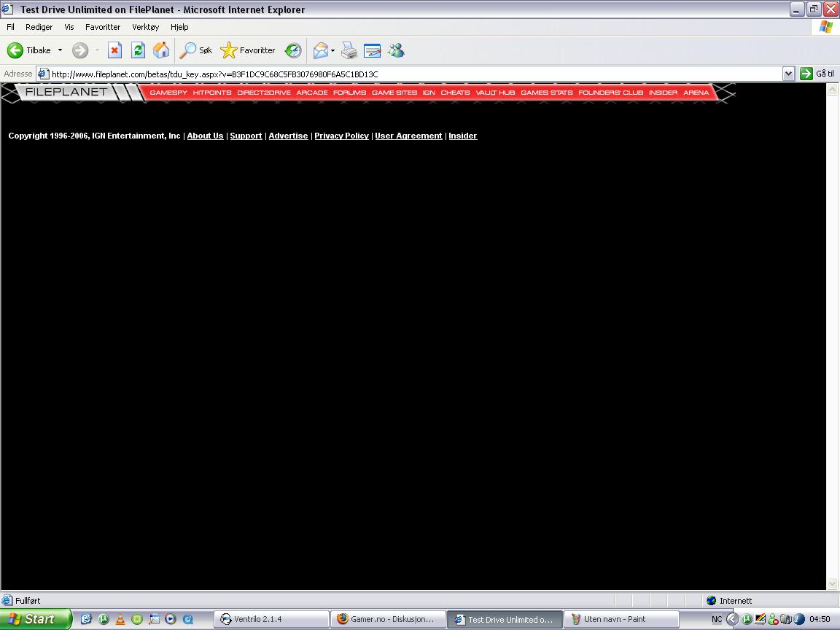Open FORUMS nav link
This screenshot has height=630, width=840.
pyautogui.click(x=350, y=93)
